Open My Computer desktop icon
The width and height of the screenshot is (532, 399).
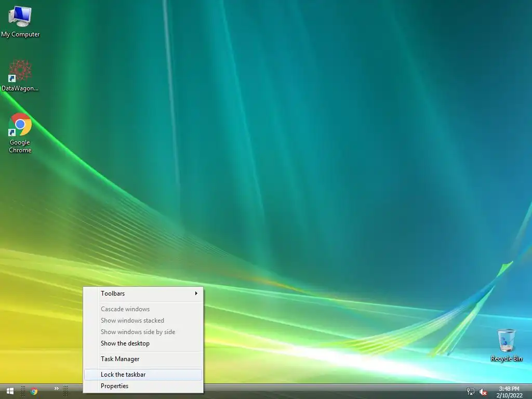point(20,22)
